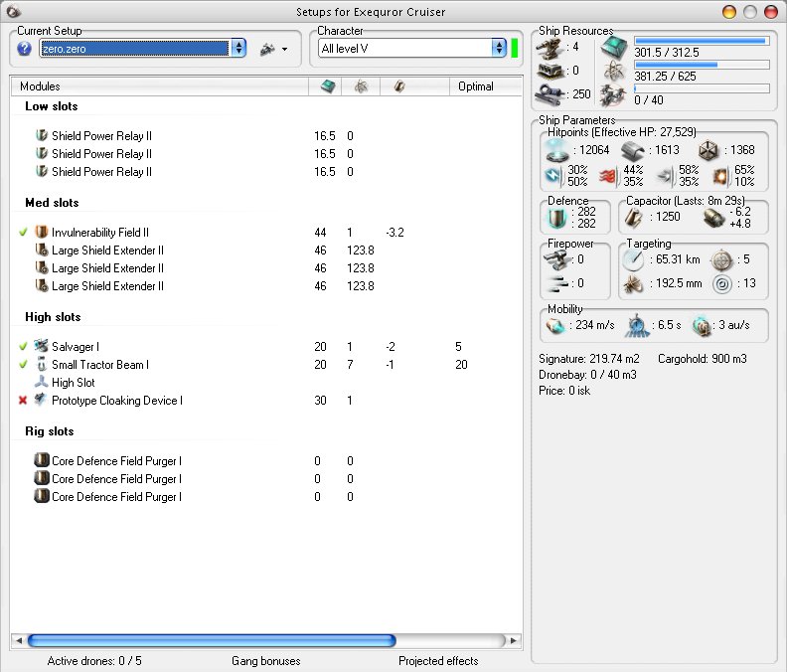Click the thermal resistance flame icon
Screen dimensions: 787x672
pyautogui.click(x=609, y=176)
